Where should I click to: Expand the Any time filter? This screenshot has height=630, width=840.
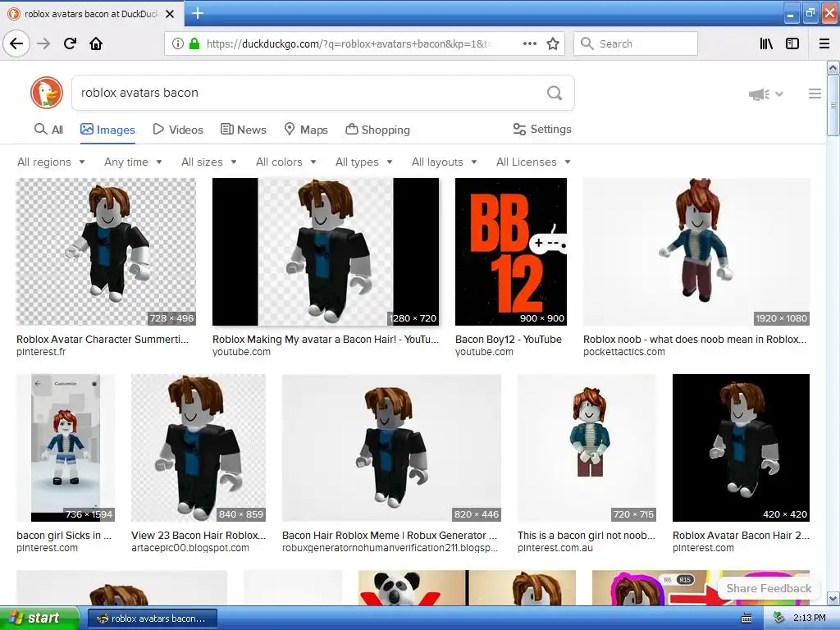(x=133, y=162)
